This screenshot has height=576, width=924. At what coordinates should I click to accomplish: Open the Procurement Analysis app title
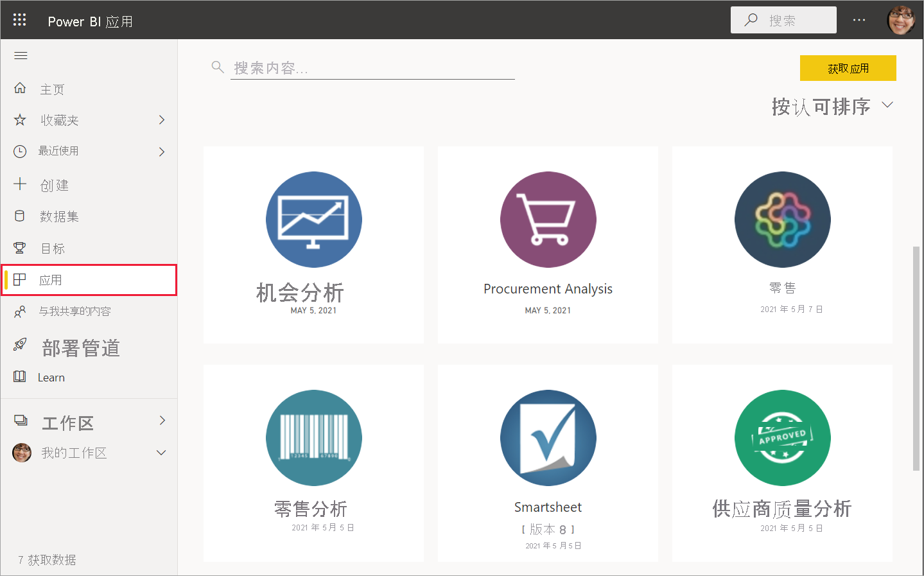548,289
